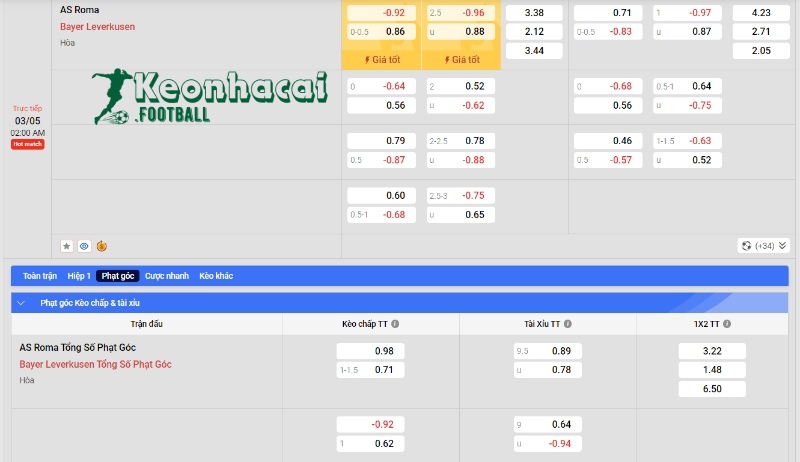800x462 pixels.
Task: Click info icon next to Kèo chấp TT
Action: [x=396, y=324]
